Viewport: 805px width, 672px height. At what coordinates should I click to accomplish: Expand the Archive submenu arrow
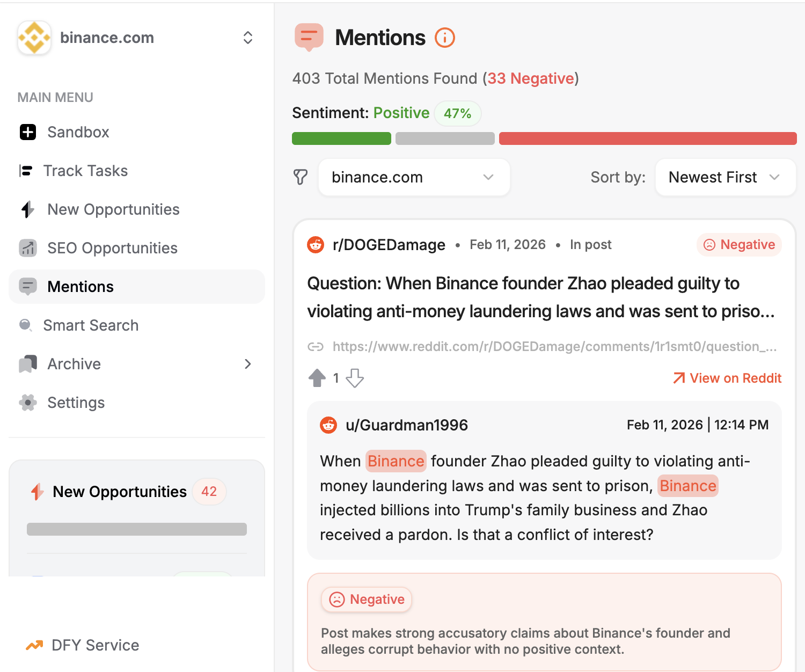(248, 364)
